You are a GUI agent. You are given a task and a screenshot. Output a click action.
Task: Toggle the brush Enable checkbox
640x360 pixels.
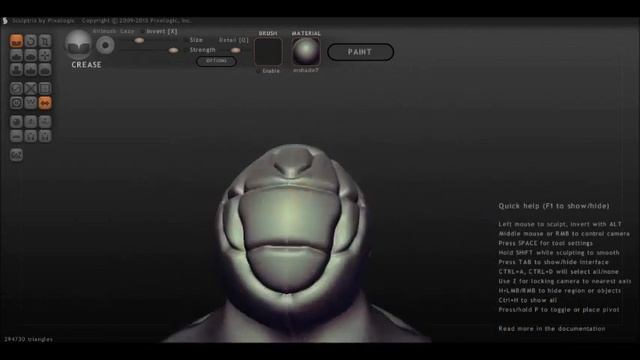coord(258,71)
